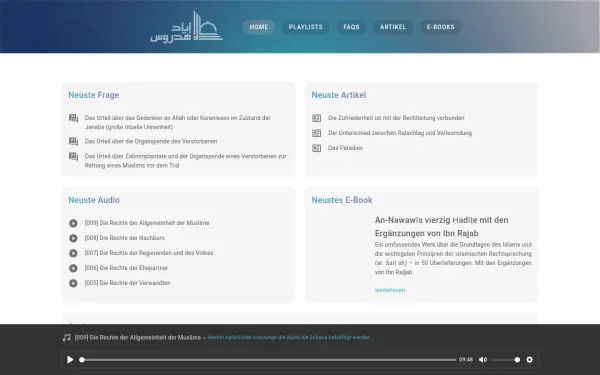The width and height of the screenshot is (600, 375).
Task: Open the ARTIKEL menu item
Action: 393,27
